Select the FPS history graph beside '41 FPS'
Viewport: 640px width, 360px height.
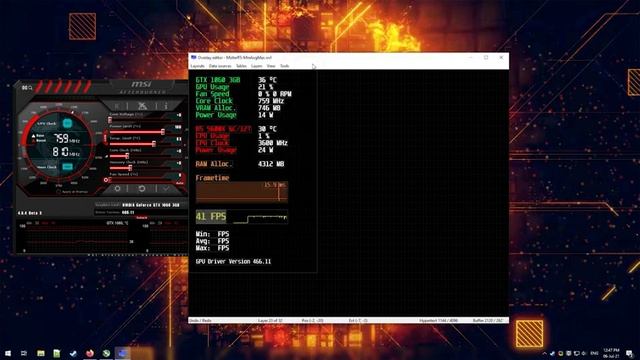260,217
